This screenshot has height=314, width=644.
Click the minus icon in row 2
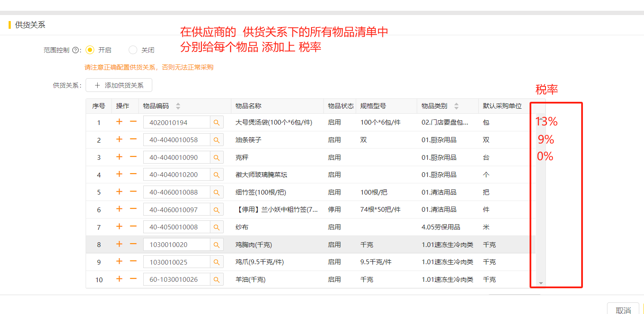[133, 140]
